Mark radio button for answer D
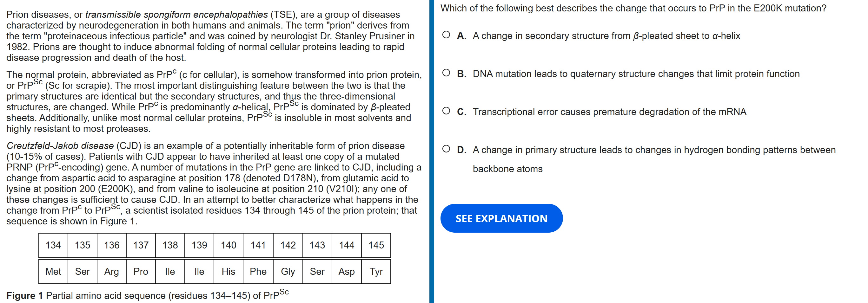The width and height of the screenshot is (868, 303). tap(446, 149)
